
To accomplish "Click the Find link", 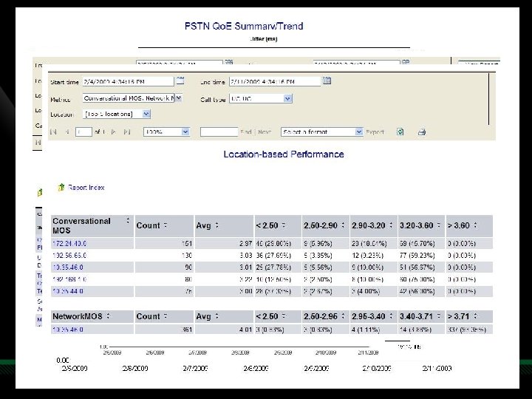I will pos(245,132).
